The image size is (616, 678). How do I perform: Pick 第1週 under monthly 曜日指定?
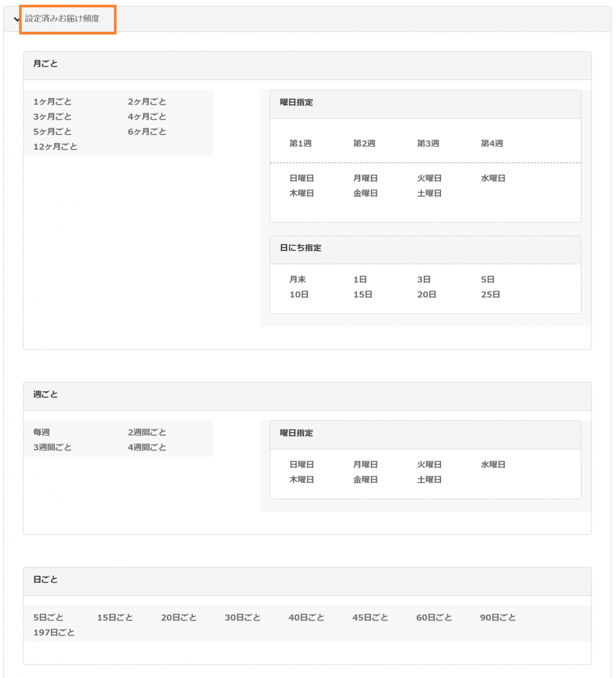tap(300, 144)
